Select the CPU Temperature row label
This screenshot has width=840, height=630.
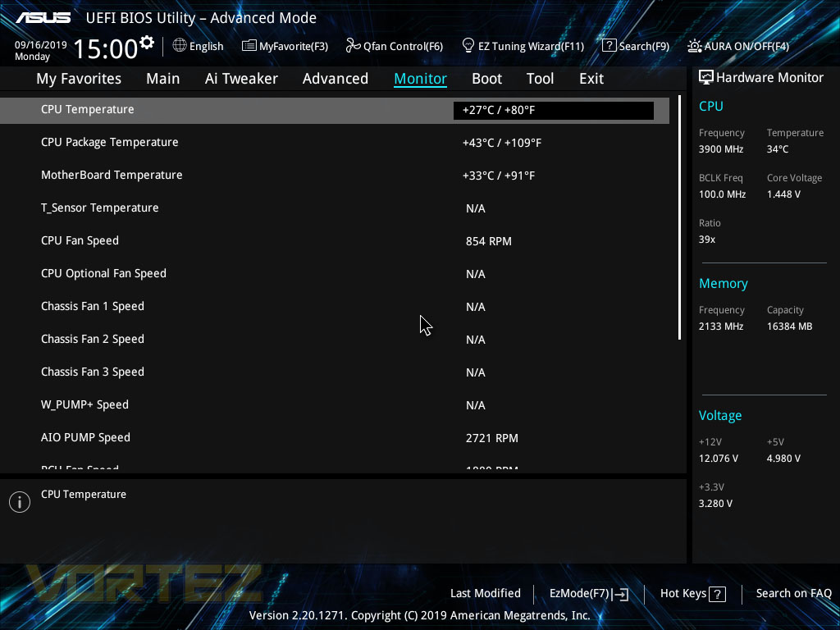coord(87,109)
